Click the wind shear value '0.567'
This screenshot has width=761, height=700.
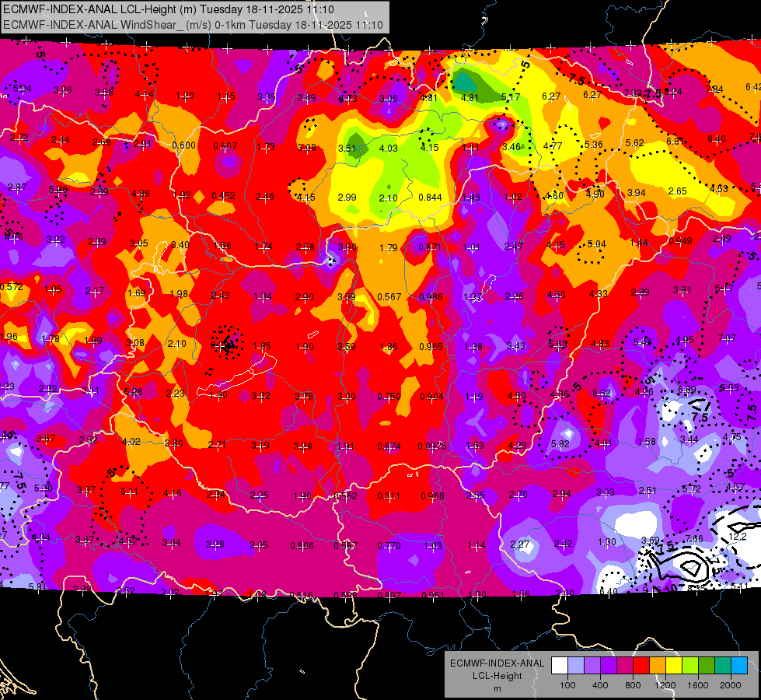point(389,296)
